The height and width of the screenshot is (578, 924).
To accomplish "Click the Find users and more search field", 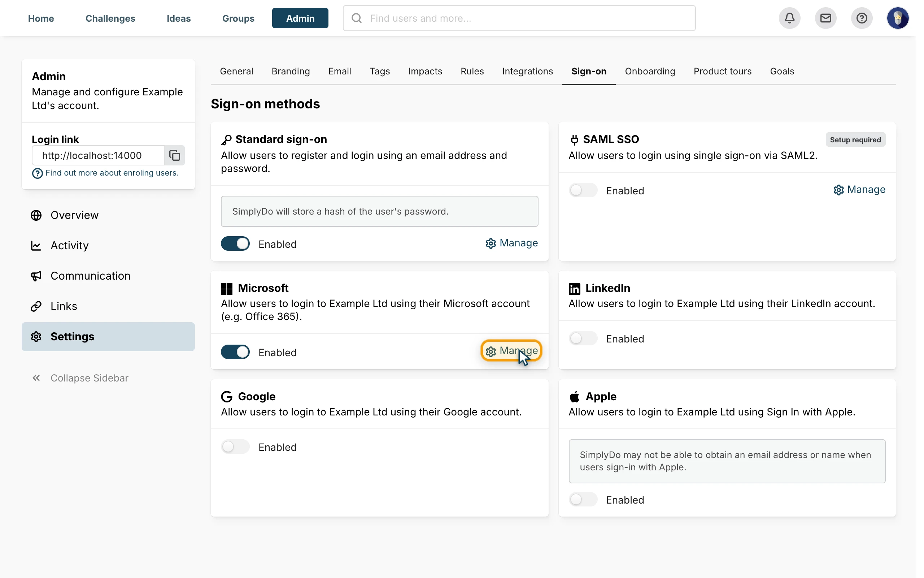I will coord(519,18).
